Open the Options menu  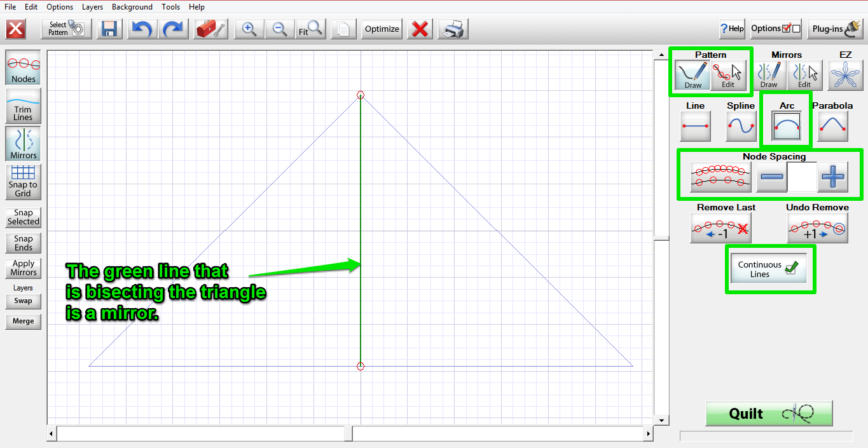[60, 7]
